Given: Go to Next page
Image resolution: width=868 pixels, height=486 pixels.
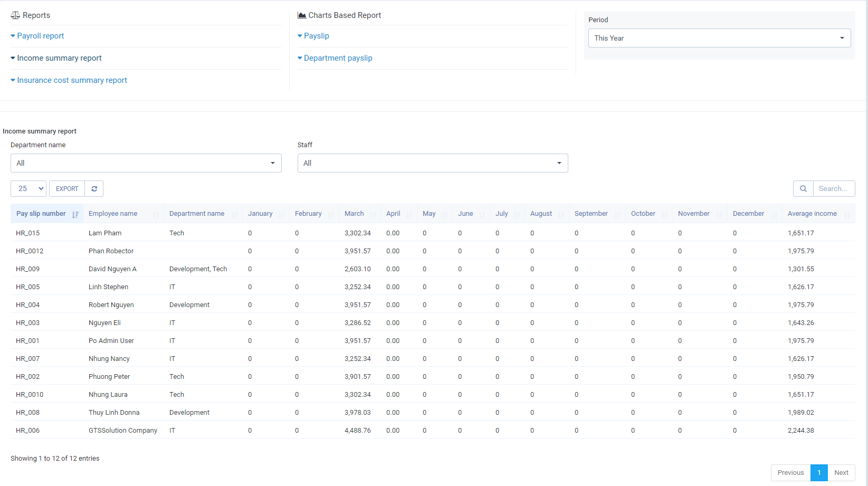Looking at the screenshot, I should [841, 473].
